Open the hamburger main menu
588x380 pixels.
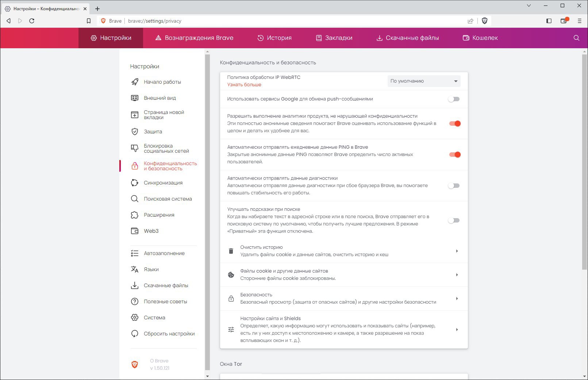[579, 21]
